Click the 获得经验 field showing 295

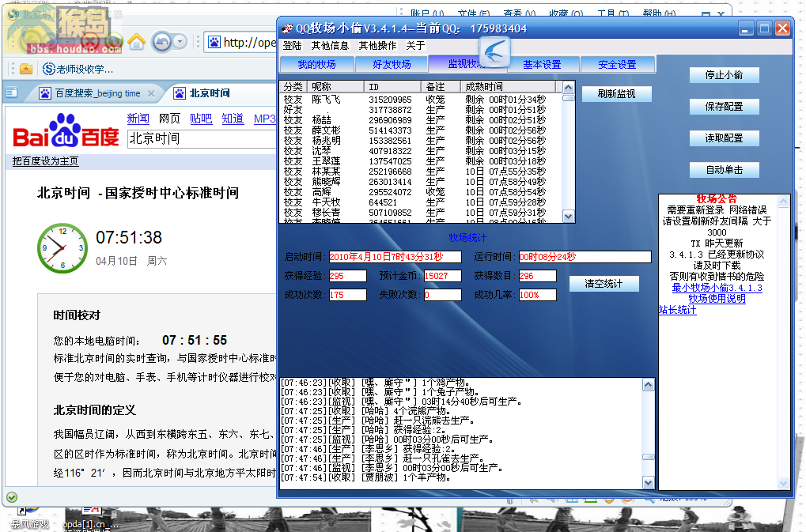(347, 276)
